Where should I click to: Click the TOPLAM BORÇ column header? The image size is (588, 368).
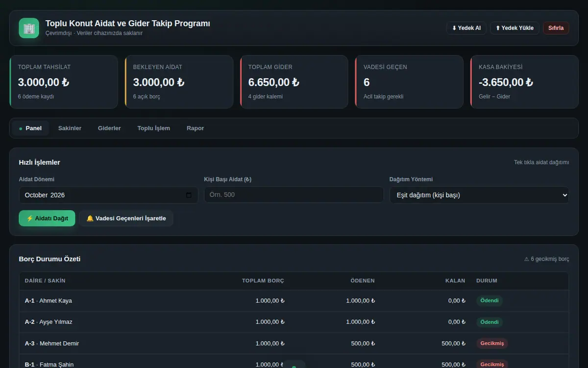pos(263,281)
